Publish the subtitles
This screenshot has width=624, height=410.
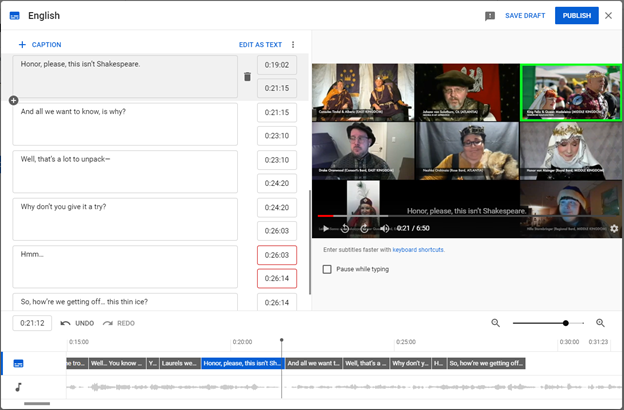(577, 16)
